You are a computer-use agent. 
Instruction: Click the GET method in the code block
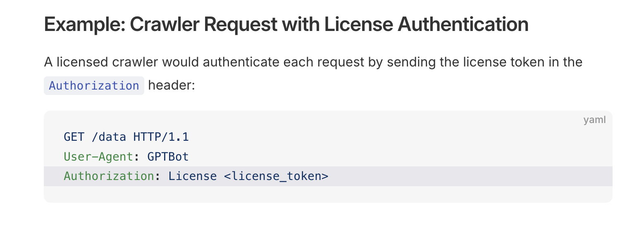click(x=74, y=137)
